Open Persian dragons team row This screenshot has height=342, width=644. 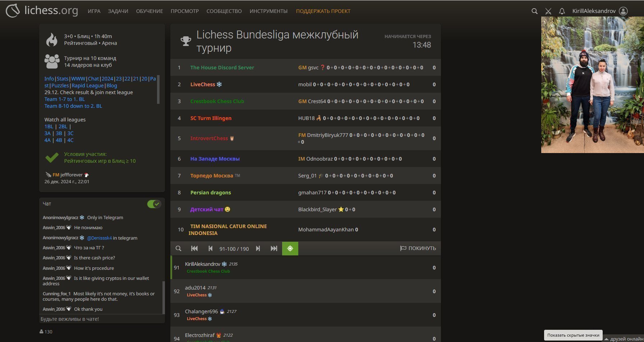[305, 193]
